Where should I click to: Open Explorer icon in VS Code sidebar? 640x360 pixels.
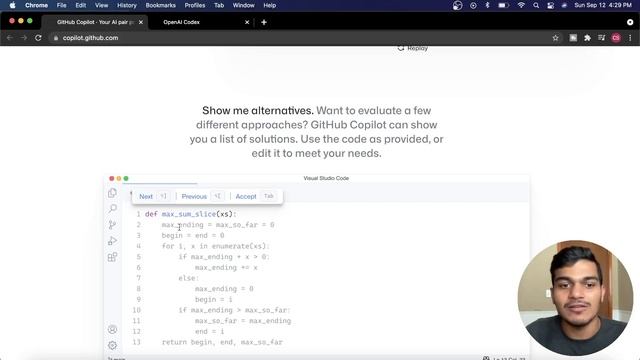112,193
